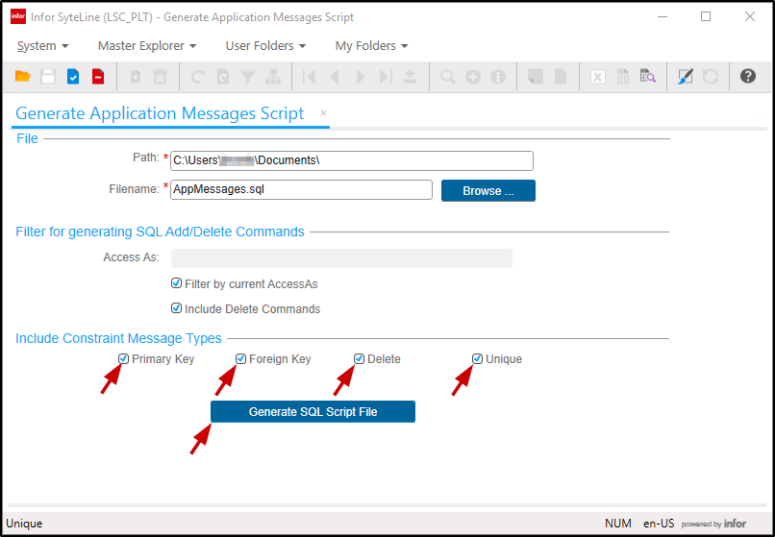The image size is (775, 537).
Task: Click the blank page toolbar icon
Action: click(x=560, y=77)
